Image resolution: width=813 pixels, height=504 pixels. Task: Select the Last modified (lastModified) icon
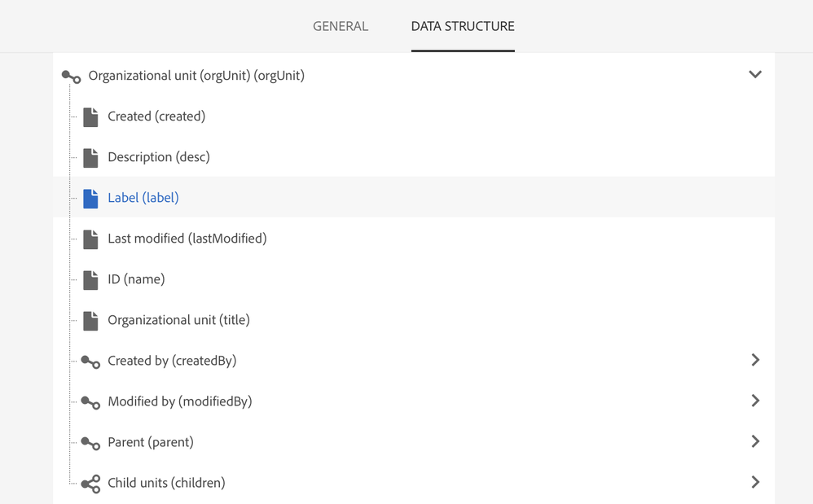pyautogui.click(x=90, y=239)
